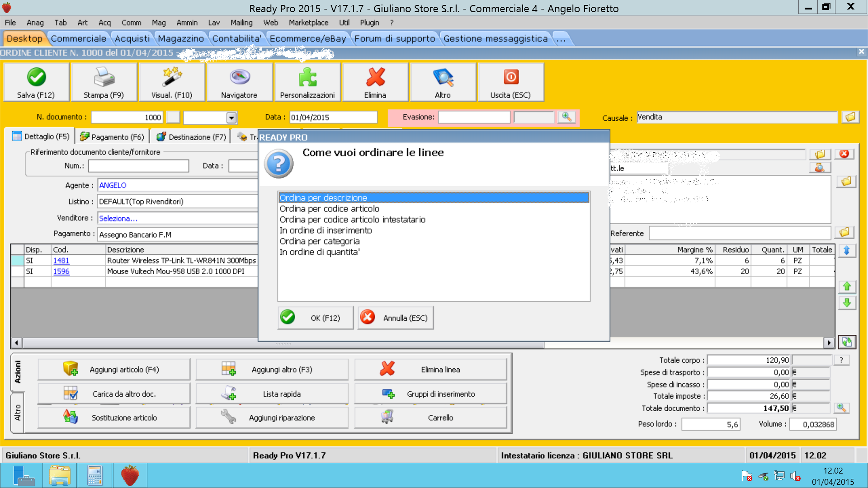Open the Destinazione (F7) tab

(x=191, y=136)
